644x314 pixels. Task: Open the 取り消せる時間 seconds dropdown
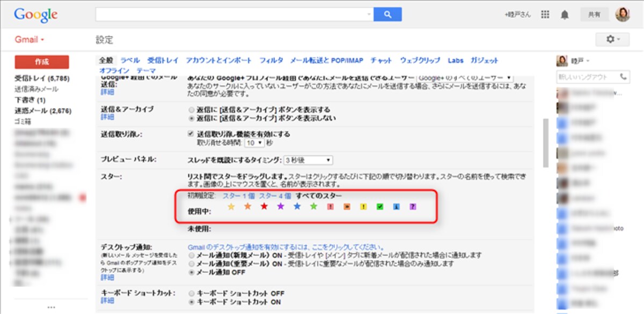[x=254, y=143]
